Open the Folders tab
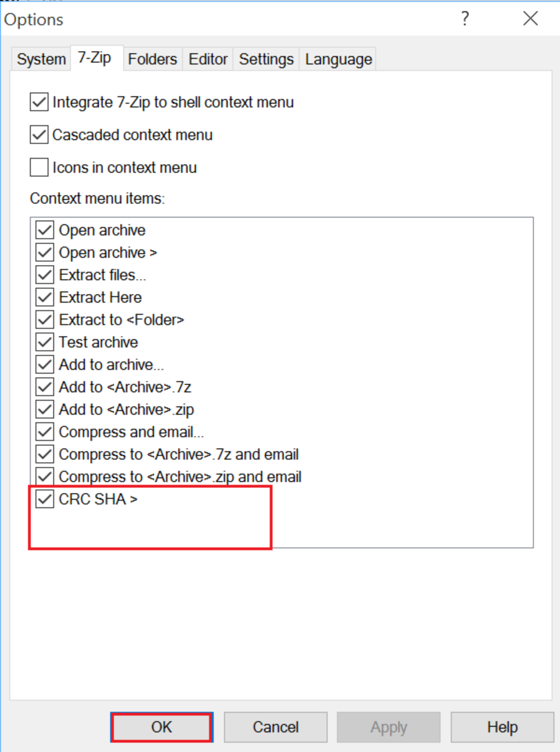The width and height of the screenshot is (560, 752). click(x=152, y=59)
